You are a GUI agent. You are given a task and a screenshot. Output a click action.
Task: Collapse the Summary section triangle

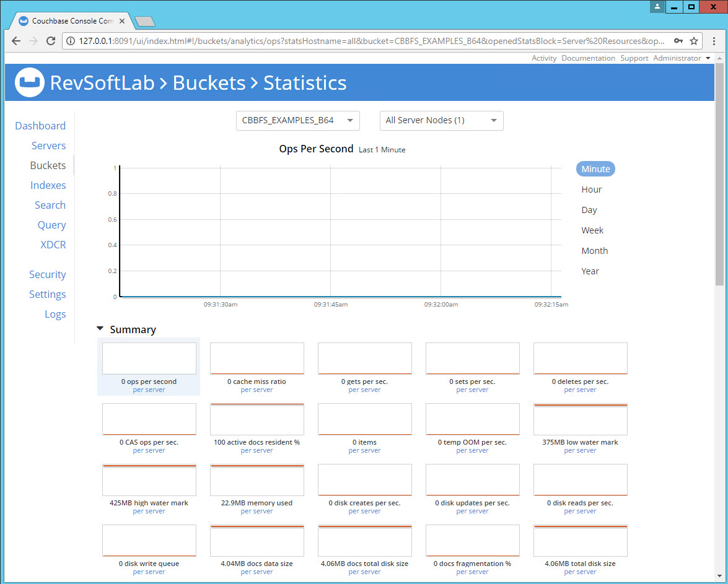click(x=100, y=329)
